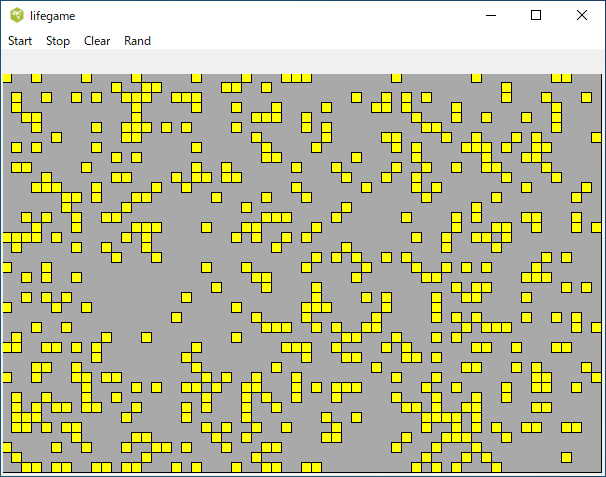Close the lifegame window
The image size is (606, 477).
(x=582, y=15)
